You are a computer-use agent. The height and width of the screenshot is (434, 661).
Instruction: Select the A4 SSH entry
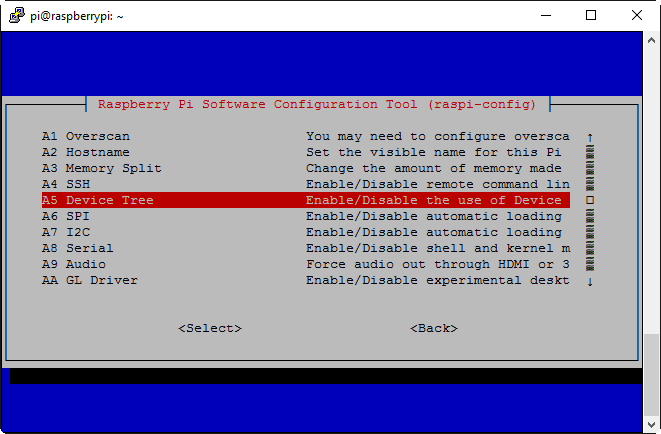[306, 185]
